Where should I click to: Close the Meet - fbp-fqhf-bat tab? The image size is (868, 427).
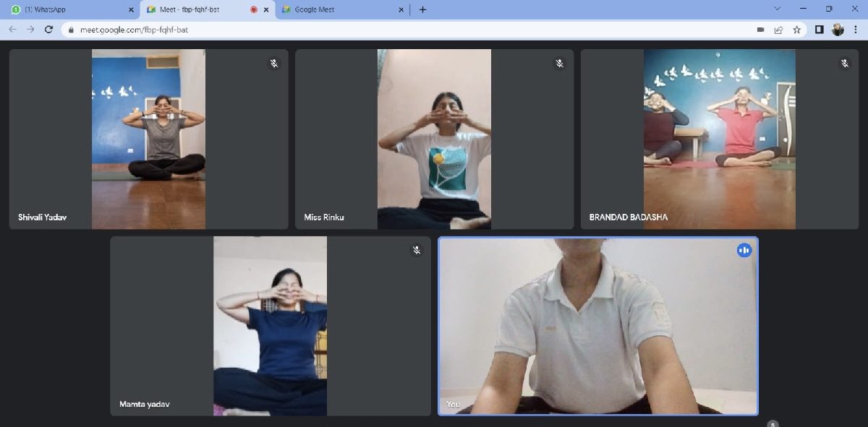click(x=266, y=10)
